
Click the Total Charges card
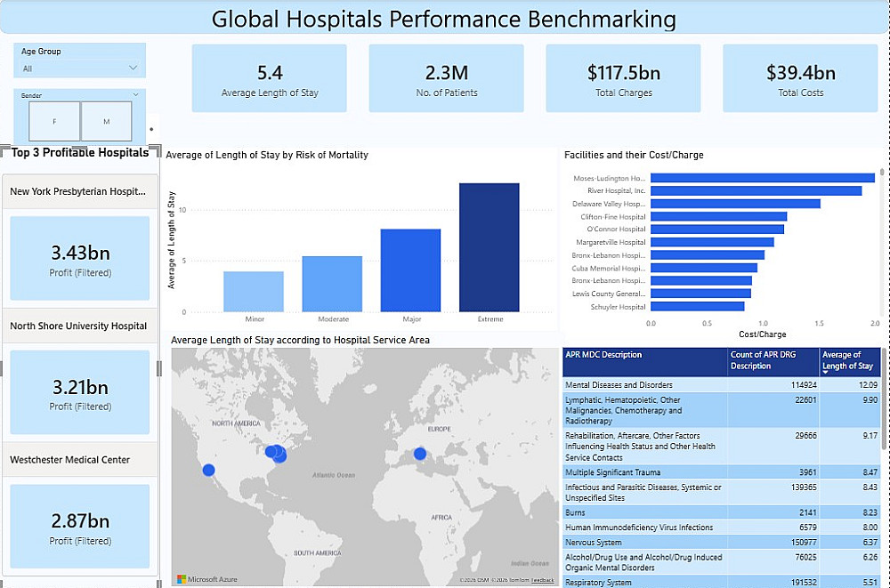pos(623,78)
